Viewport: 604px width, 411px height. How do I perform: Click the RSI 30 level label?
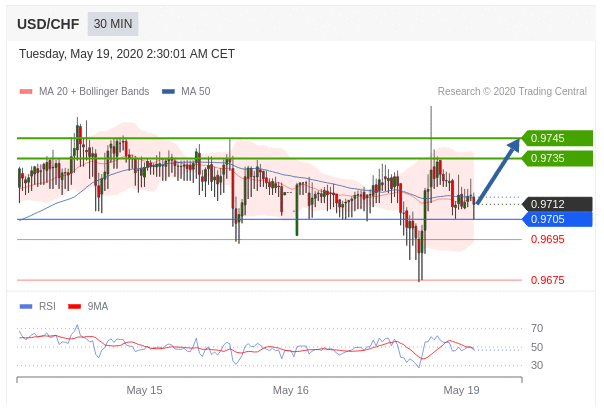[x=537, y=365]
